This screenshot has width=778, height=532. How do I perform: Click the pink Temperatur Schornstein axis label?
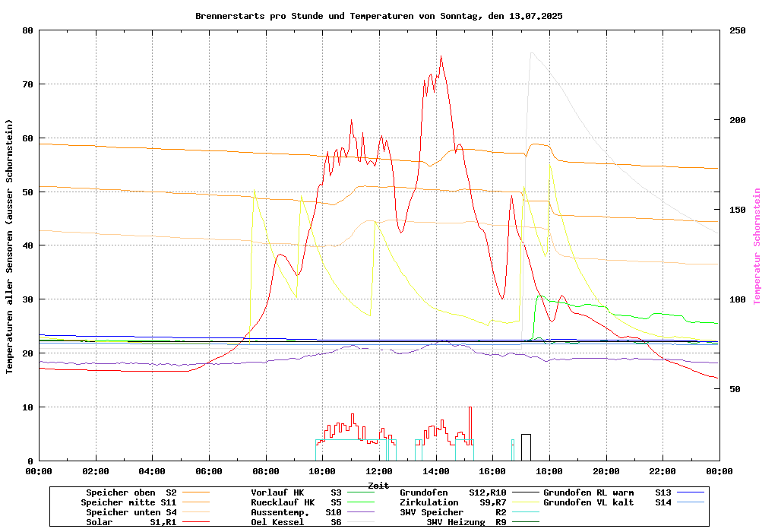(x=757, y=246)
